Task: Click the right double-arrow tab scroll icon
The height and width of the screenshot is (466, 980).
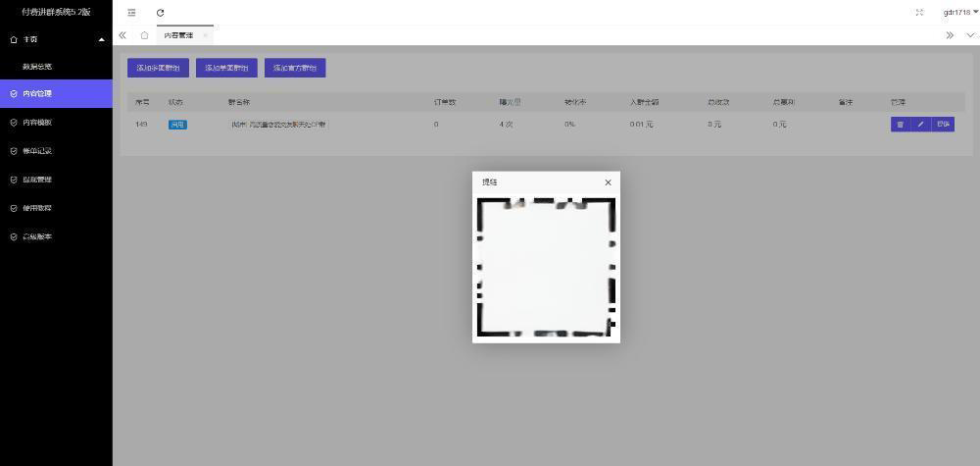Action: pyautogui.click(x=950, y=35)
